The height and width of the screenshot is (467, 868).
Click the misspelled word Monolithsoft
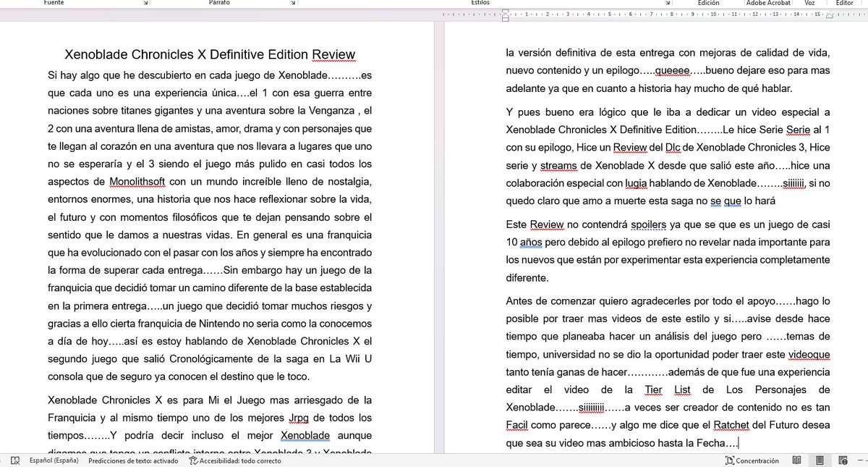click(x=138, y=181)
